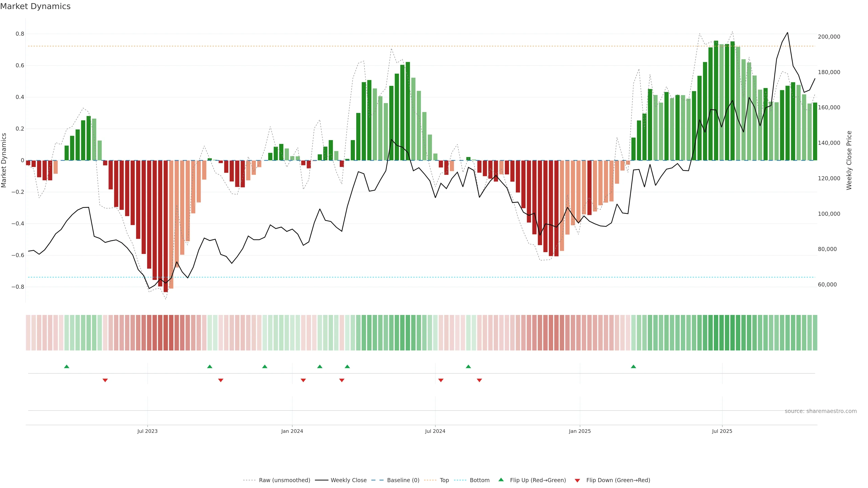Click the Jan 2025 axis label
Screen dimensions: 868x488
click(x=580, y=431)
